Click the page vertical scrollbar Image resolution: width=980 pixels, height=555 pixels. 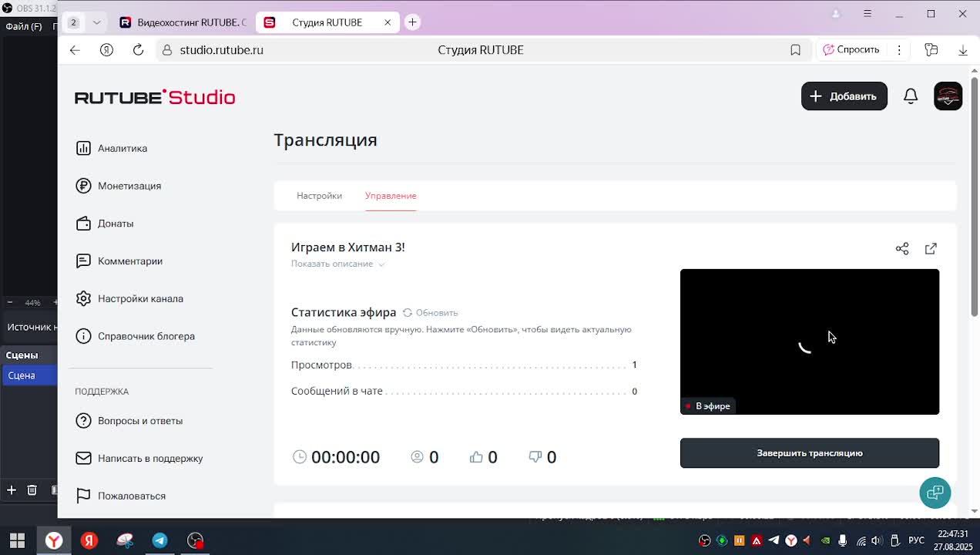point(974,197)
